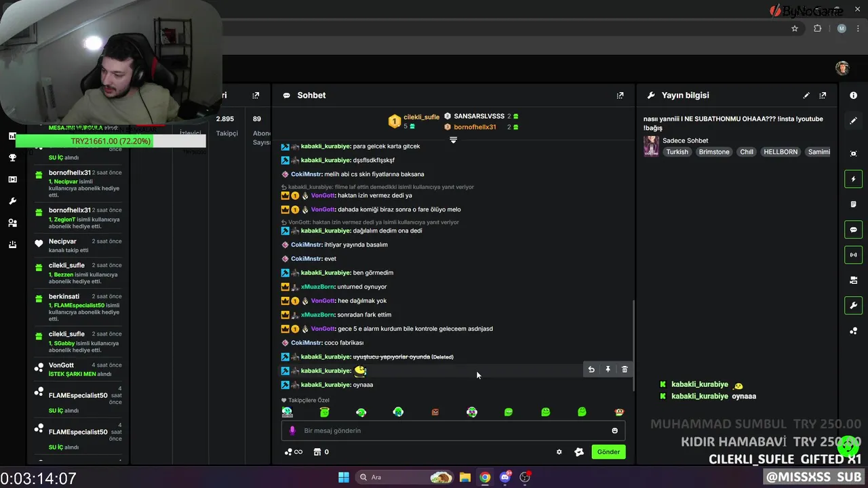Click the screenshot capture icon in right sidebar
This screenshot has width=868, height=488.
[x=853, y=154]
